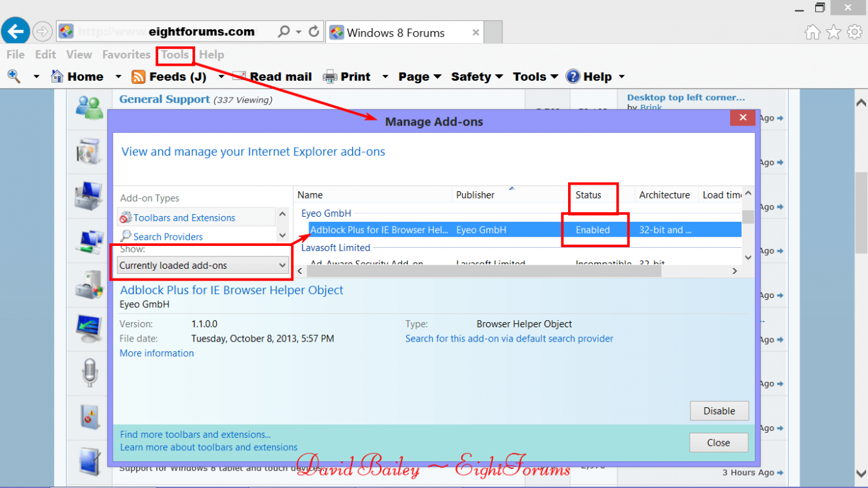Click the Close button in Manage Add-ons
The height and width of the screenshot is (488, 868).
(718, 442)
